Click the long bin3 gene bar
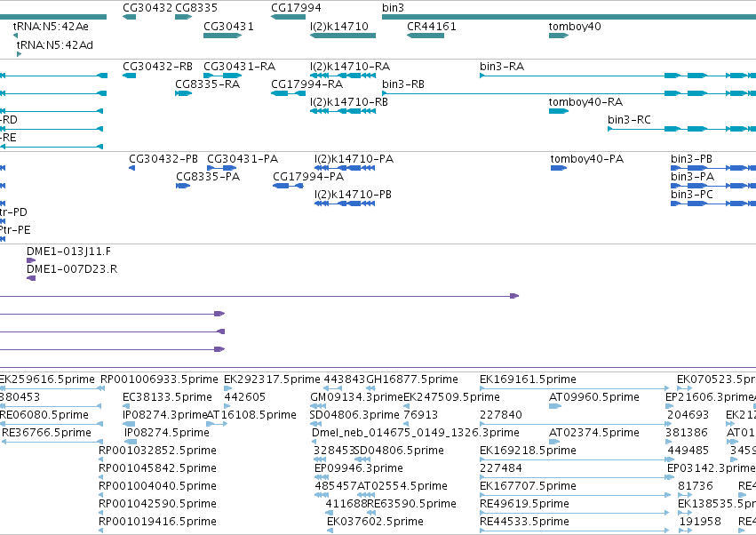756x535 pixels. click(x=569, y=17)
